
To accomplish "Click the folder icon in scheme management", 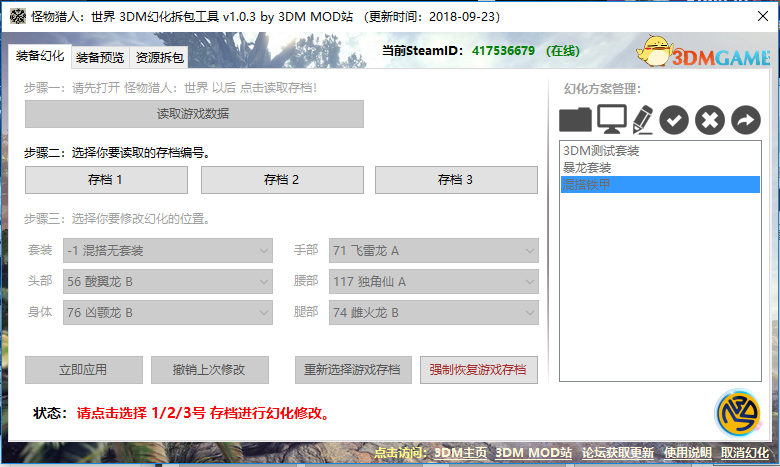I will click(x=575, y=120).
